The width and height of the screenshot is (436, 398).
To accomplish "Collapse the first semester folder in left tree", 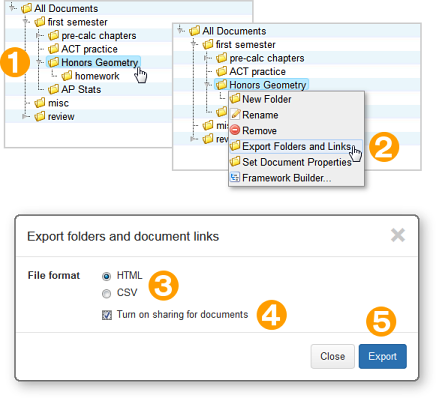I will pyautogui.click(x=26, y=22).
